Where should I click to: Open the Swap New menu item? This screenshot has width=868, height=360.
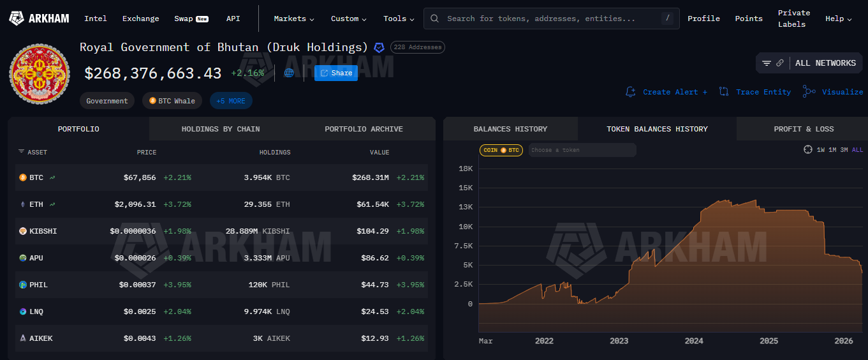pyautogui.click(x=191, y=19)
